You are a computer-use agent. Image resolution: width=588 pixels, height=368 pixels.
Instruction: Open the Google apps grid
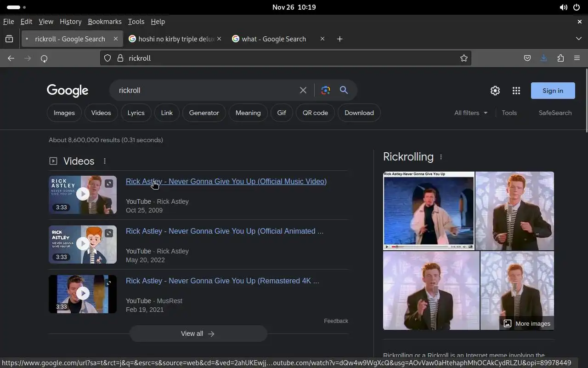point(516,91)
